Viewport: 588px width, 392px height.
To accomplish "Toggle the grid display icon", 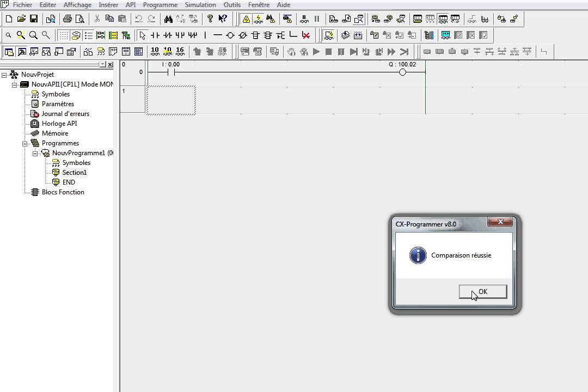I will (x=64, y=35).
